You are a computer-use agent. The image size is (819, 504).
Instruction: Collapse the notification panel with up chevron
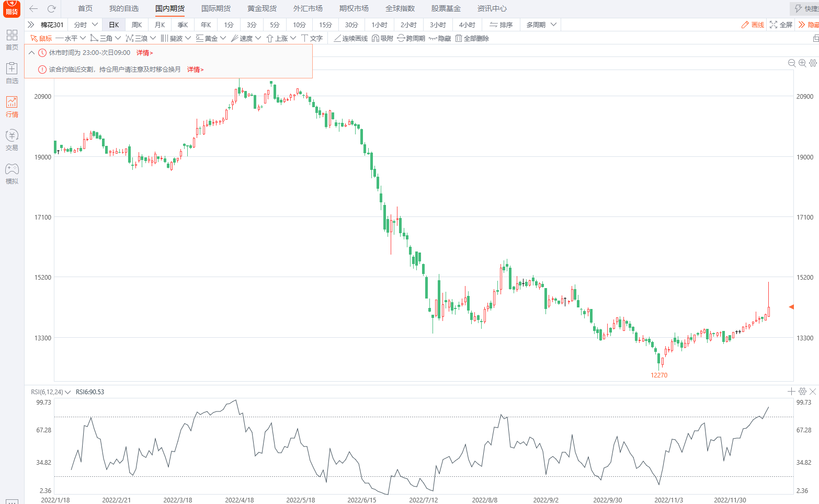tap(31, 52)
